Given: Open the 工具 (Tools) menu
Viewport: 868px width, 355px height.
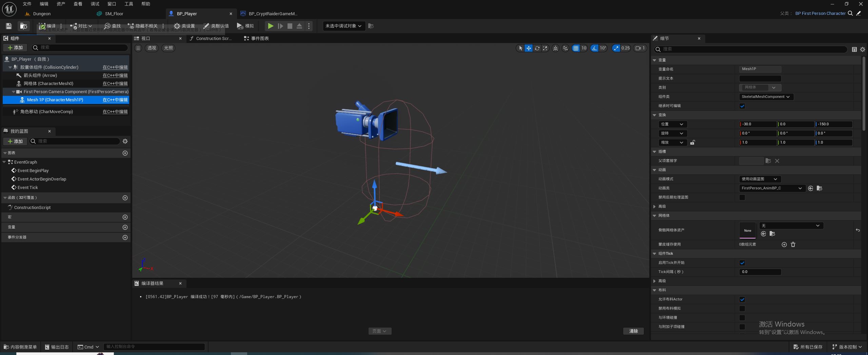Looking at the screenshot, I should tap(129, 4).
